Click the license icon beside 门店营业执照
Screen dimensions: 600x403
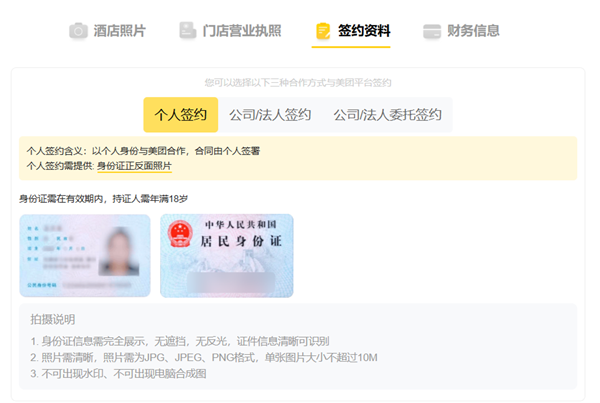pyautogui.click(x=187, y=31)
